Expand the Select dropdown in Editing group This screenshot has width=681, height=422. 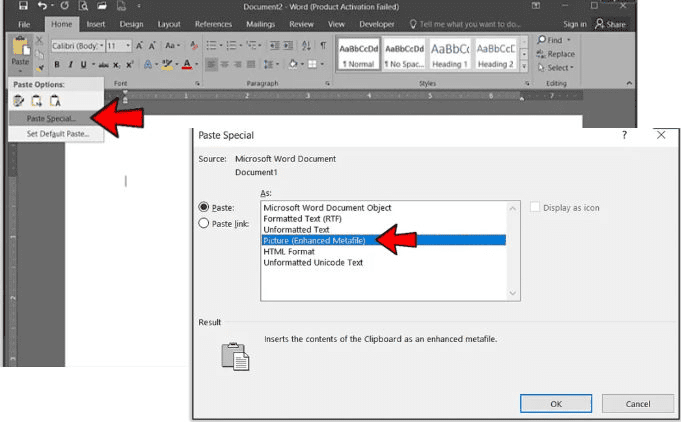562,68
